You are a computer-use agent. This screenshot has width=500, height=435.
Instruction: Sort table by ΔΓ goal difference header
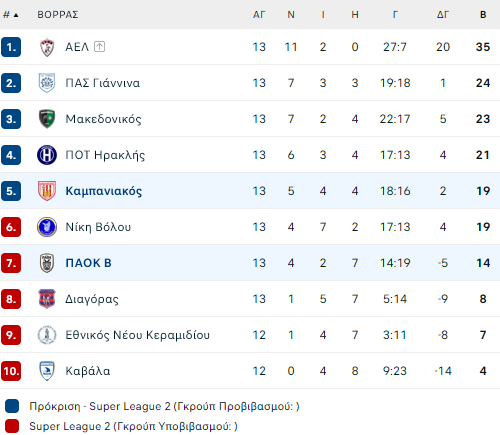[x=443, y=15]
